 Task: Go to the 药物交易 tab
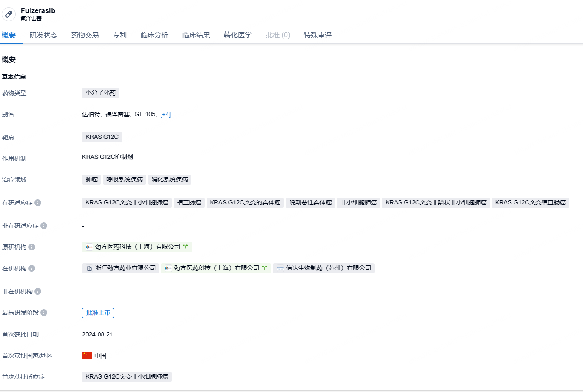pyautogui.click(x=85, y=35)
